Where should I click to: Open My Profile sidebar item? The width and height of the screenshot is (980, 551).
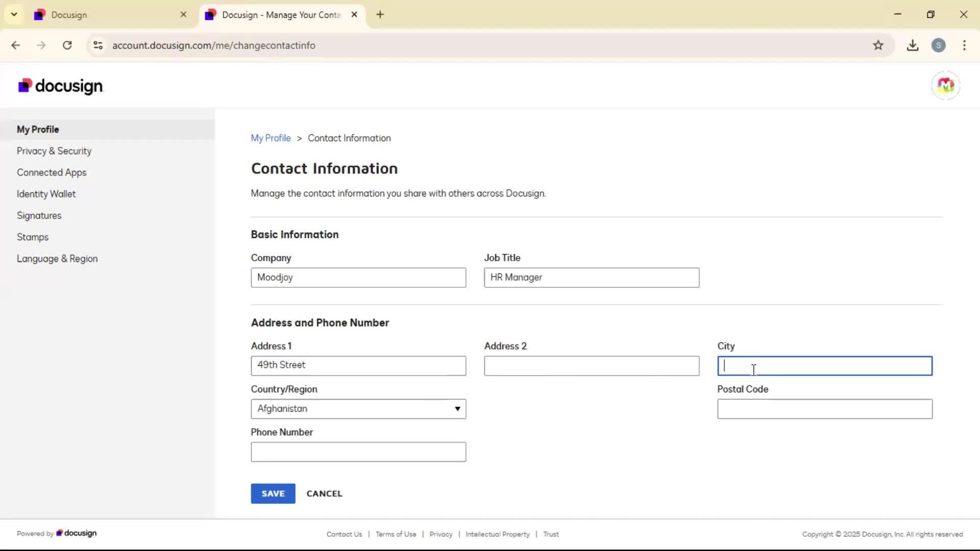[107, 130]
